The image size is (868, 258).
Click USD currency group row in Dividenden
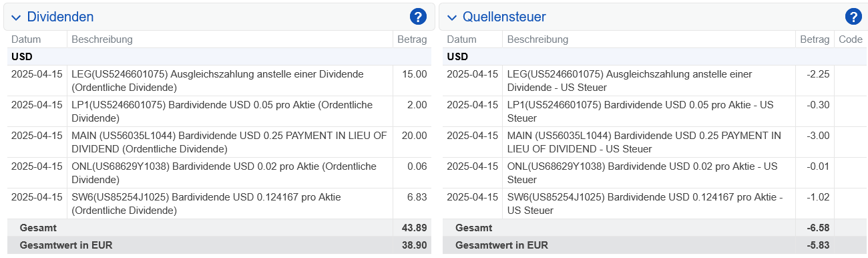(219, 57)
